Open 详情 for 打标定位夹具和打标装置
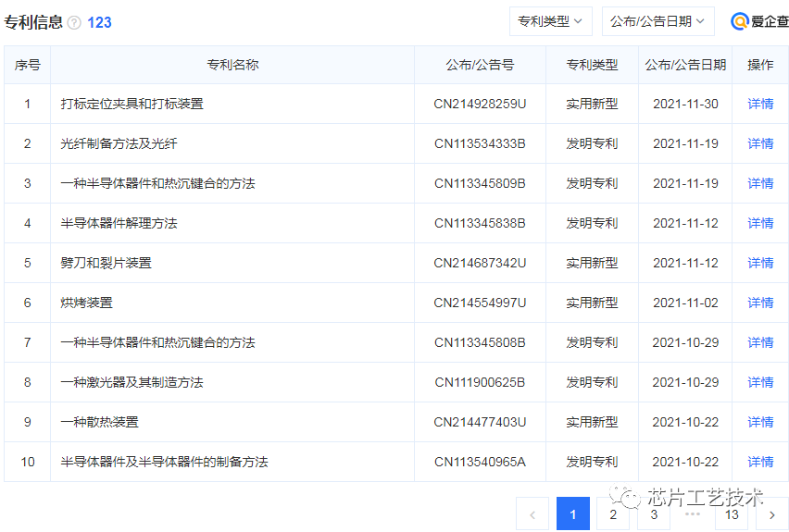 pos(760,104)
